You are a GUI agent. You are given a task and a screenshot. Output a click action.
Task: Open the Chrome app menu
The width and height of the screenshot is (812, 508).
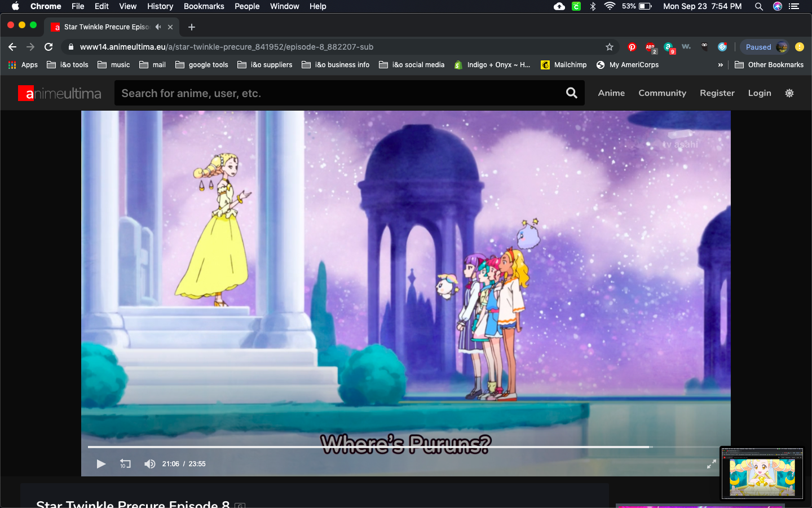pyautogui.click(x=46, y=6)
